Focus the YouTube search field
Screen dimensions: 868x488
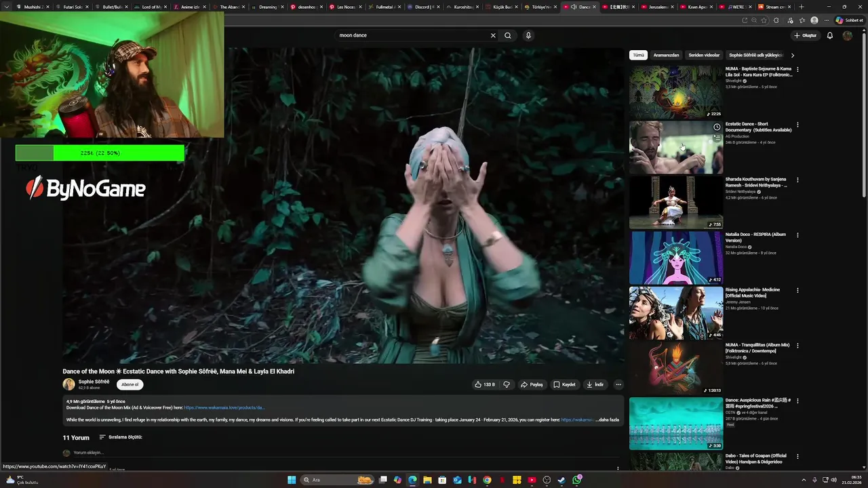coord(412,35)
